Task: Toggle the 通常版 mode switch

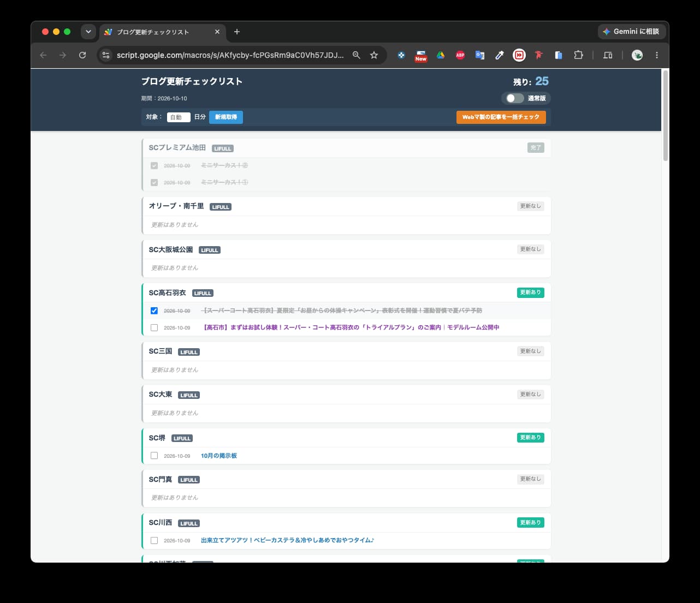Action: [x=514, y=98]
